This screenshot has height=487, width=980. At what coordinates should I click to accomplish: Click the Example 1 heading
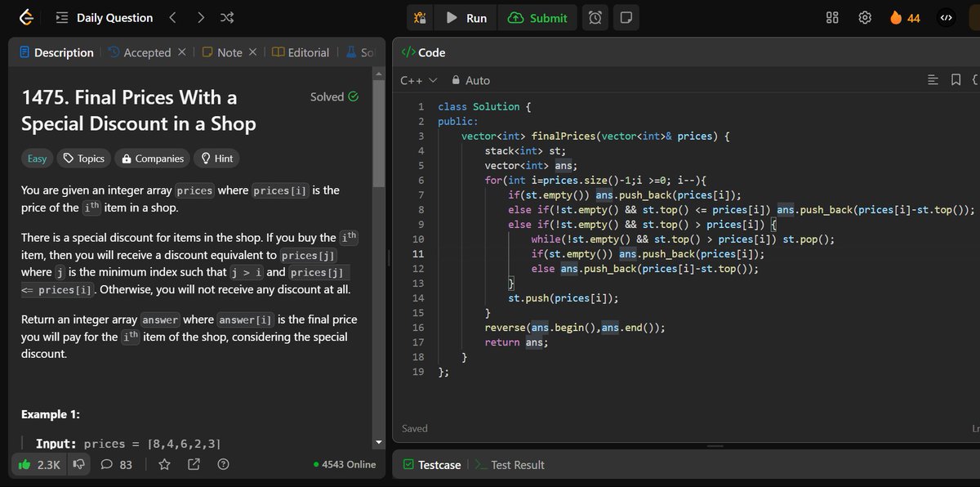51,414
